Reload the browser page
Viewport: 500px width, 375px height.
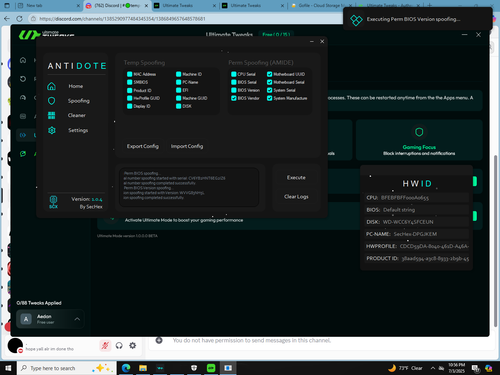(20, 19)
